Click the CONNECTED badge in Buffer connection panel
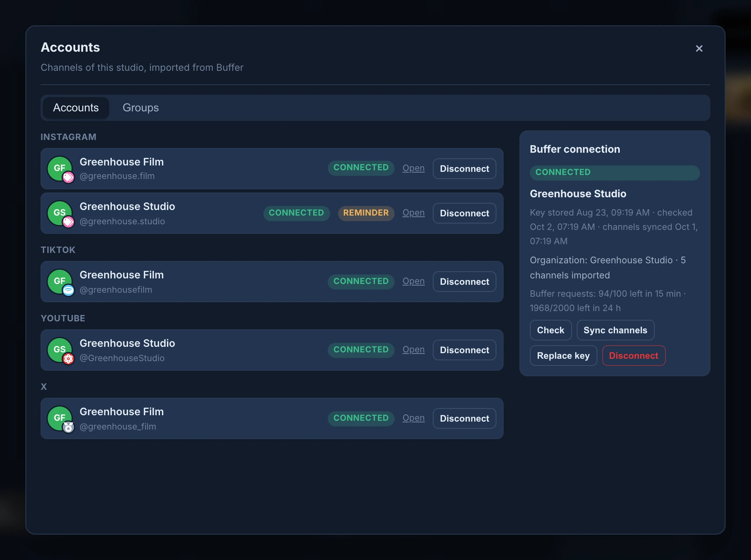This screenshot has height=560, width=751. point(615,172)
